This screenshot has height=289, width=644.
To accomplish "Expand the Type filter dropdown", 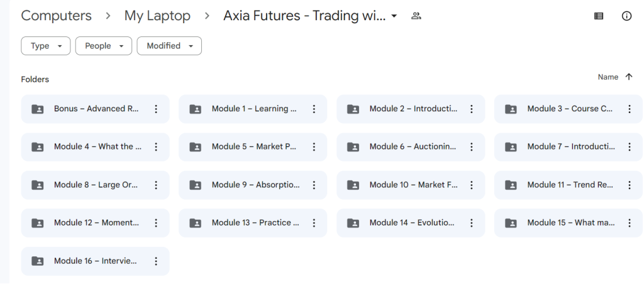I will (x=45, y=46).
